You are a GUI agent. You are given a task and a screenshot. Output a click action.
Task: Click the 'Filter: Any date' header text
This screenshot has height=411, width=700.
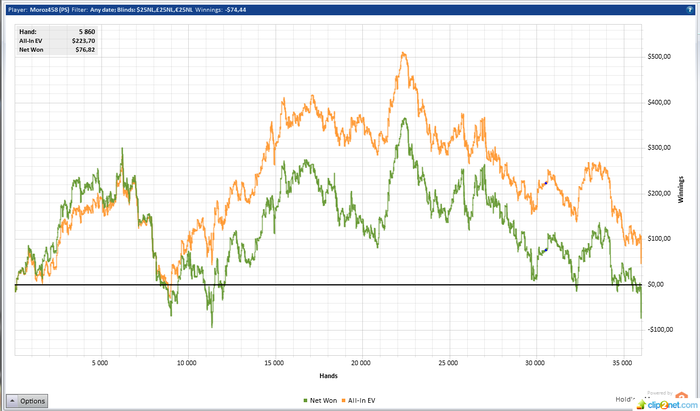(93, 9)
